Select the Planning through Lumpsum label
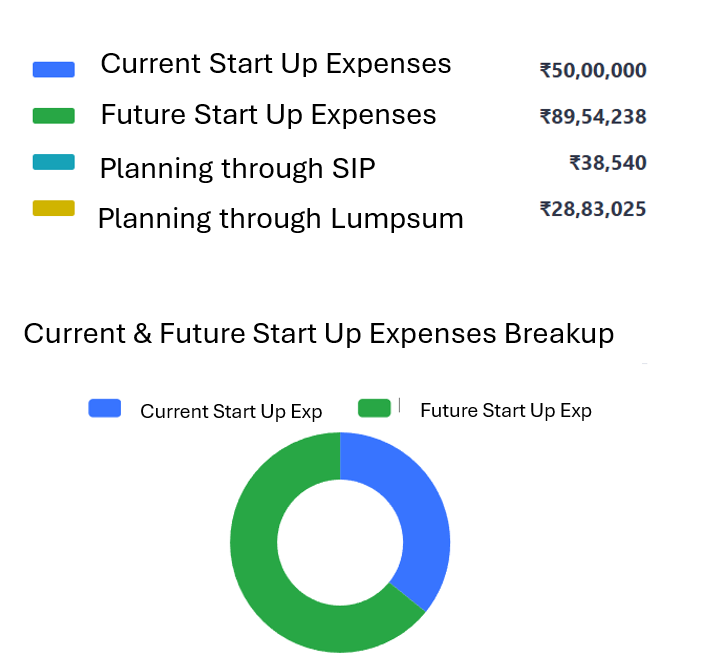Screen dimensions: 713x661 [280, 219]
